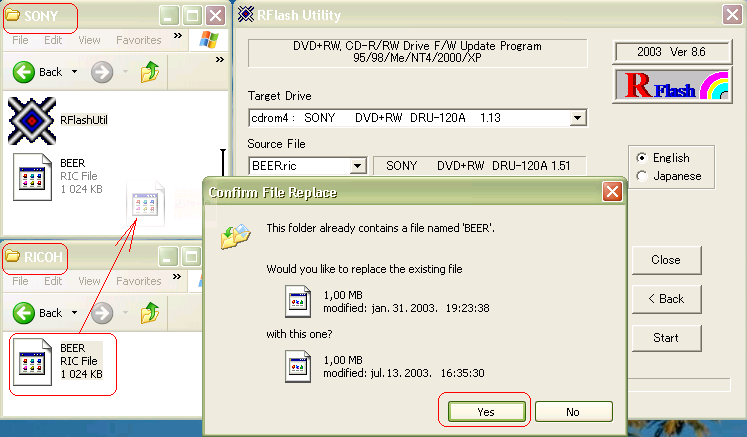
Task: Open the Target Drive dropdown list
Action: 577,118
